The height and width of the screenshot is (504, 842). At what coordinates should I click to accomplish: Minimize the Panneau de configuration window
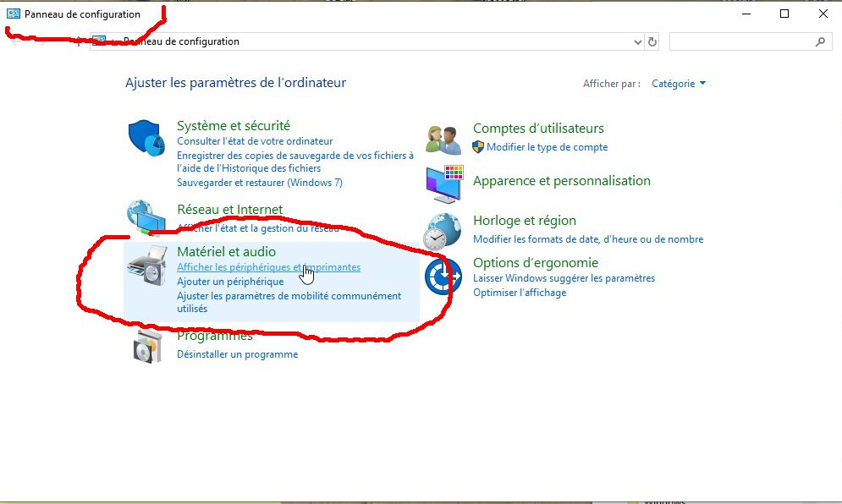click(x=746, y=14)
